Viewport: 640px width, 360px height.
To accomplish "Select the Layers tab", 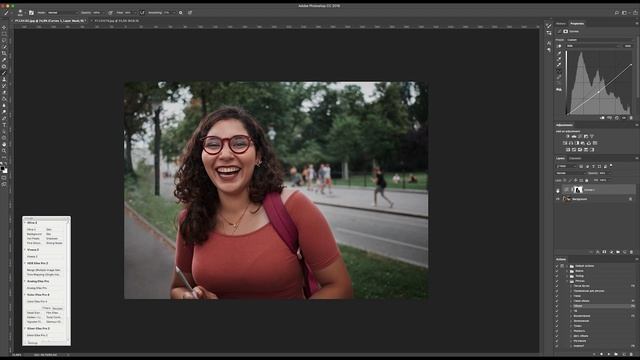I will pos(560,158).
